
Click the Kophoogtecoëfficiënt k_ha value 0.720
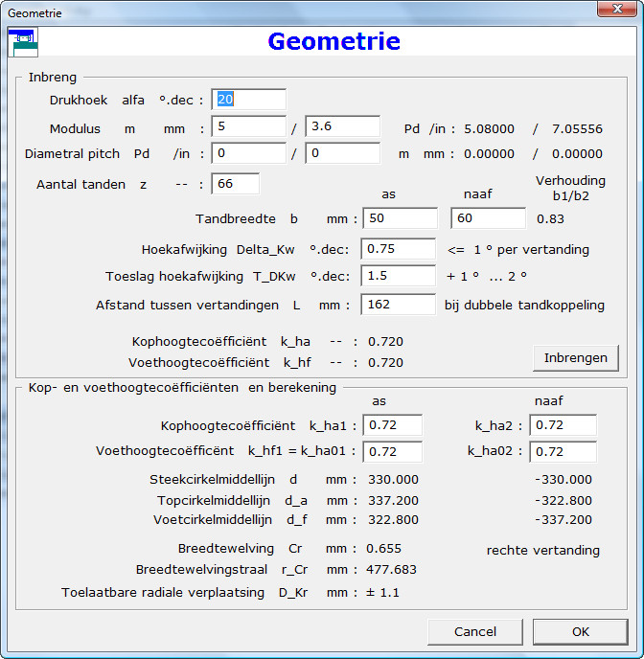(385, 342)
